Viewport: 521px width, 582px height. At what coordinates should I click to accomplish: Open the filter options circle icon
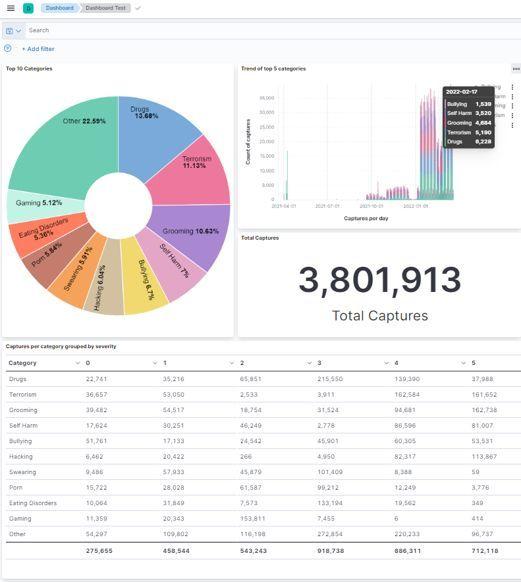click(8, 48)
